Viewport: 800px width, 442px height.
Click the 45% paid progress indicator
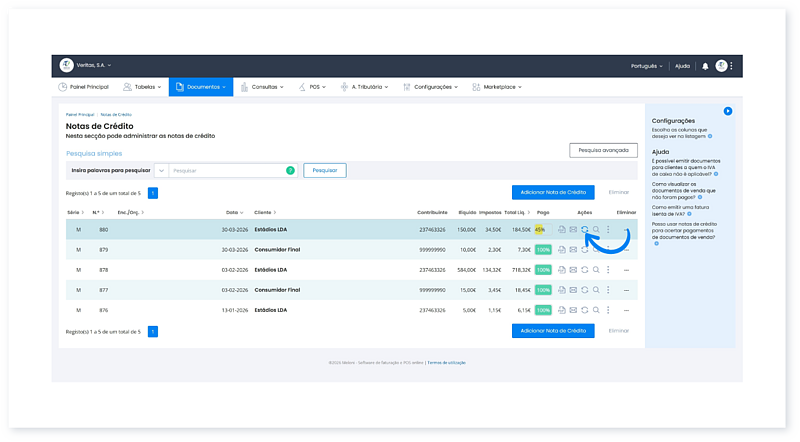(x=540, y=230)
